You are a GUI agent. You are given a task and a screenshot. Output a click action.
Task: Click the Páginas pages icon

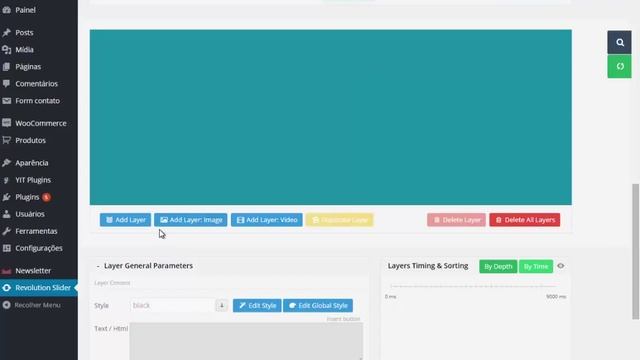7,67
